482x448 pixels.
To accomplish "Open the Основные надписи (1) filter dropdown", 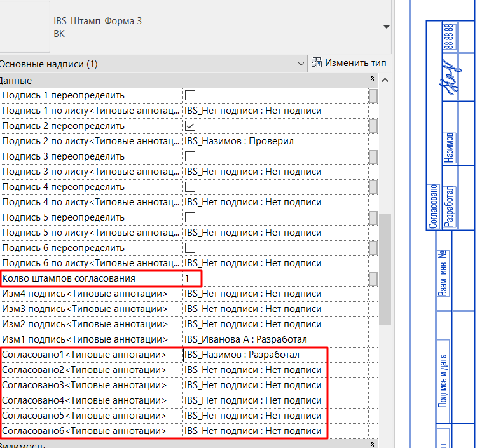I will tap(153, 64).
